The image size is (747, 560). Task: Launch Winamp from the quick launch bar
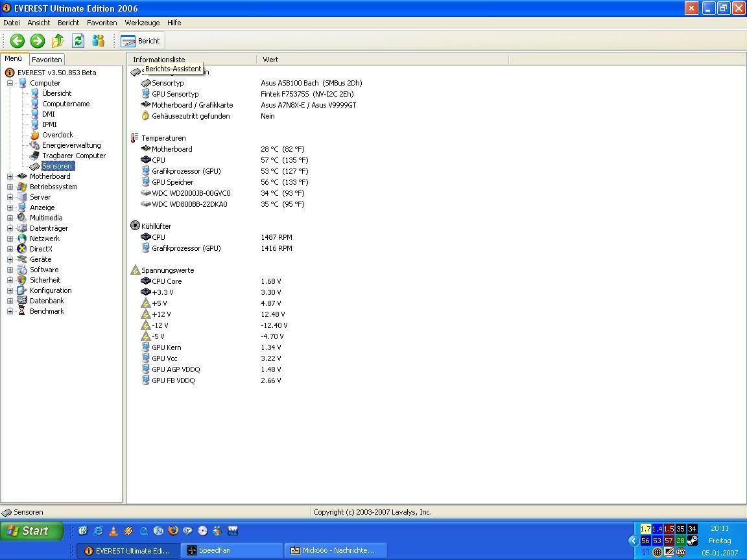click(128, 530)
